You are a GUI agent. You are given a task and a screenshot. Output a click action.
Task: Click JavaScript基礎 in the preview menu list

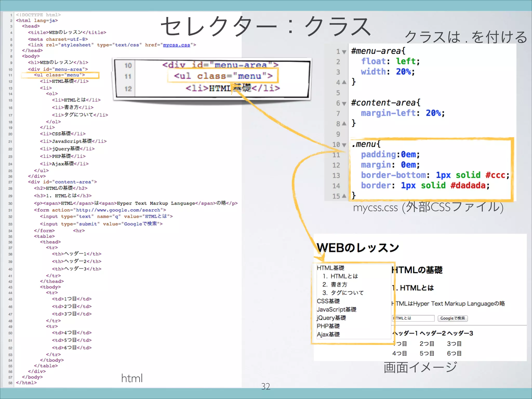(x=336, y=309)
